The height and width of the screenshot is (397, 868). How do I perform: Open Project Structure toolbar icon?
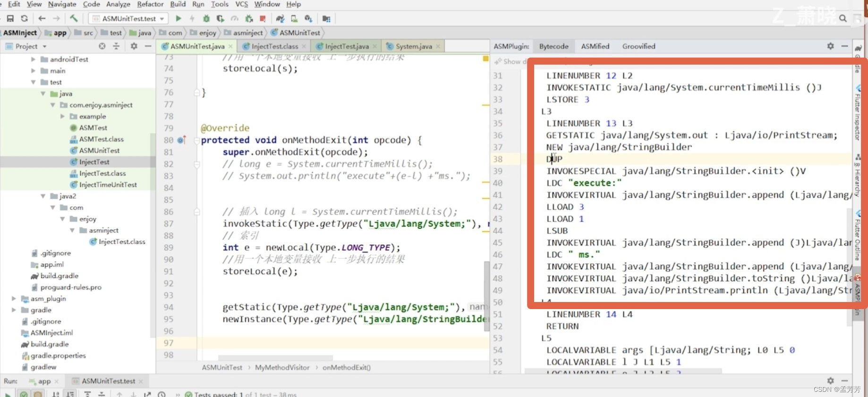point(326,18)
